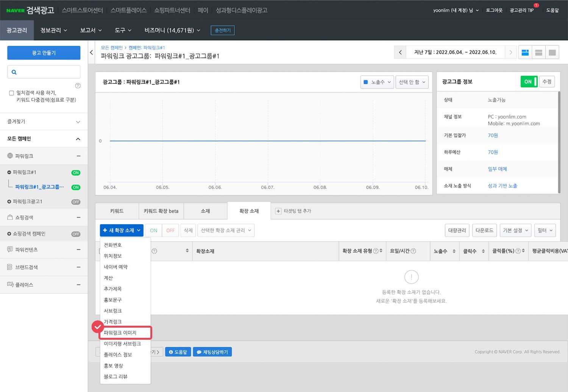The image size is (568, 392).
Task: Click the search magnifier icon in sidebar
Action: pos(14,72)
